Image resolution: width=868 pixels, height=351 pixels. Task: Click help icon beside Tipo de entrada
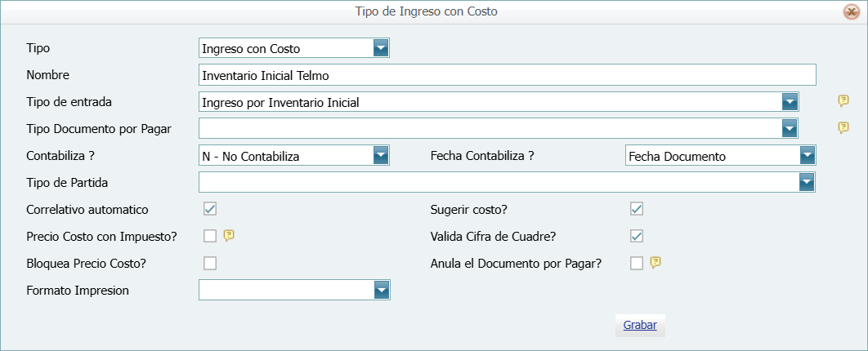[843, 101]
